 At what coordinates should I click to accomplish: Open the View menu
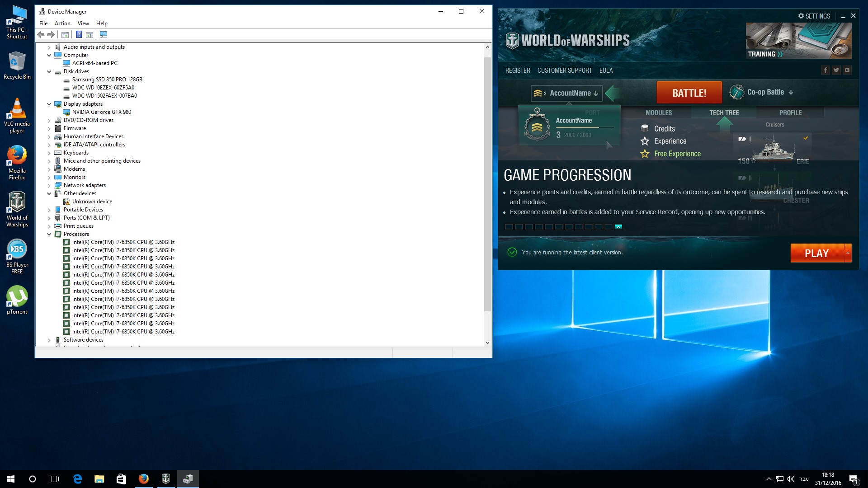coord(83,23)
